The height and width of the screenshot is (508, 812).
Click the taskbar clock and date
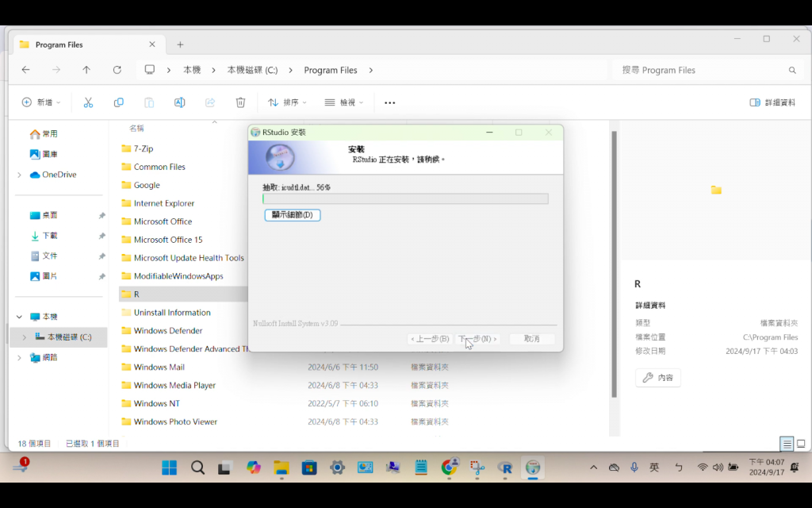[767, 468]
